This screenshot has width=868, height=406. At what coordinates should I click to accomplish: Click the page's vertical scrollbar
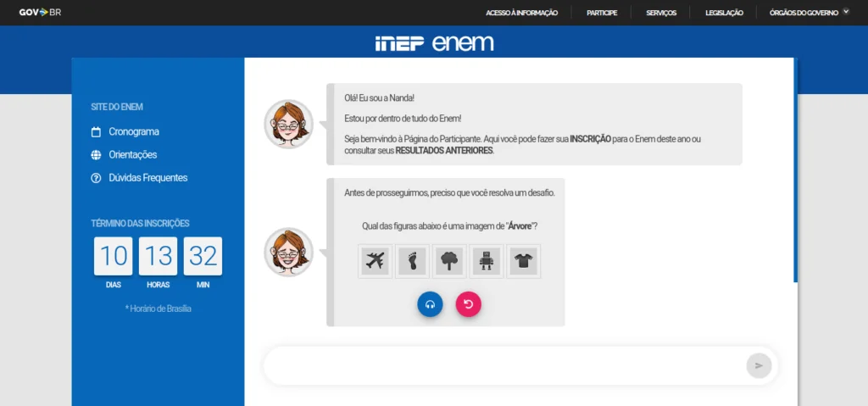795,170
